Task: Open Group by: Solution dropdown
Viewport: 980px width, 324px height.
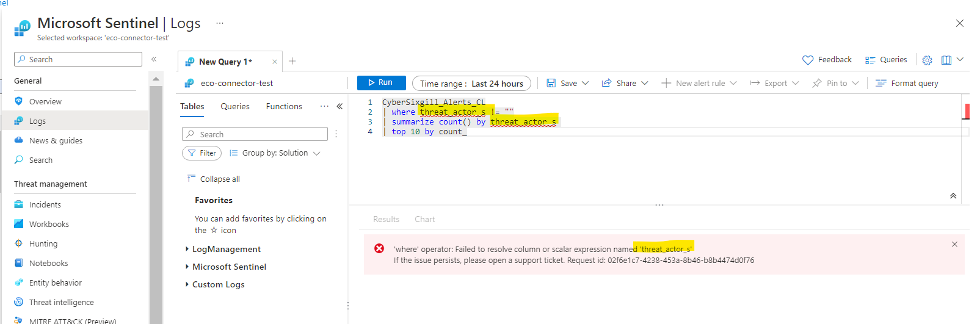Action: tap(275, 153)
